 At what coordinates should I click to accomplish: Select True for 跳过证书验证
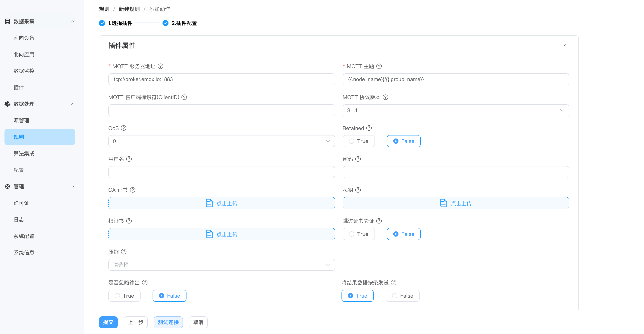tap(359, 234)
